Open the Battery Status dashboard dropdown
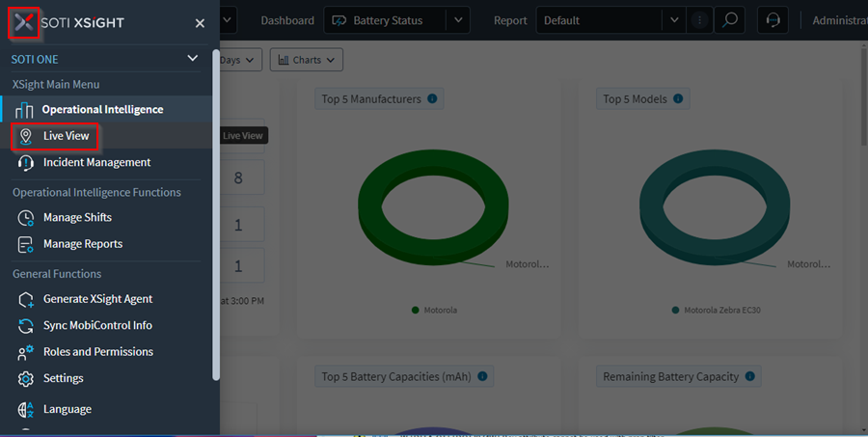This screenshot has height=437, width=868. click(x=396, y=20)
